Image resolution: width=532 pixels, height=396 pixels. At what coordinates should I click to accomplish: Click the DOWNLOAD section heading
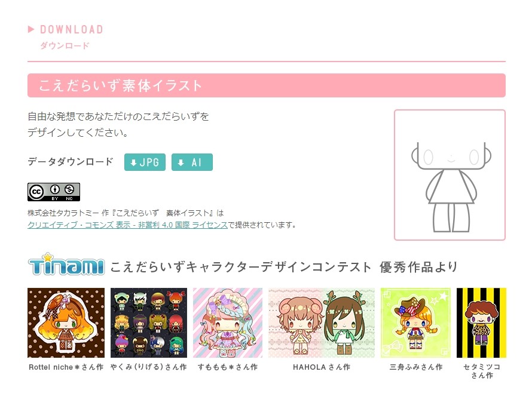[x=72, y=29]
